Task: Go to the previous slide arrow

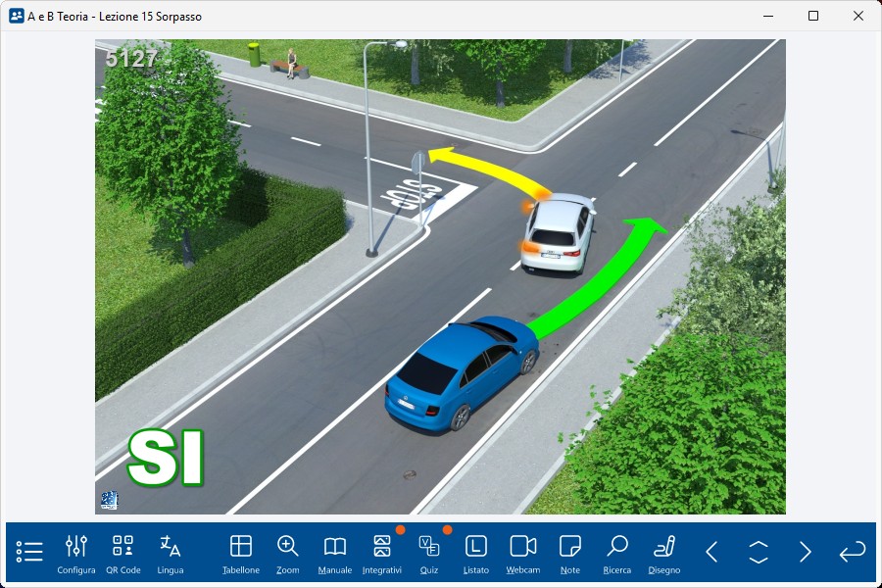Action: 711,552
